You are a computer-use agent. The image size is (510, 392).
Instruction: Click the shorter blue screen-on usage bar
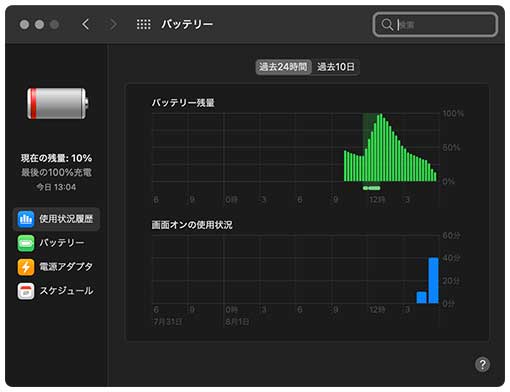point(421,298)
